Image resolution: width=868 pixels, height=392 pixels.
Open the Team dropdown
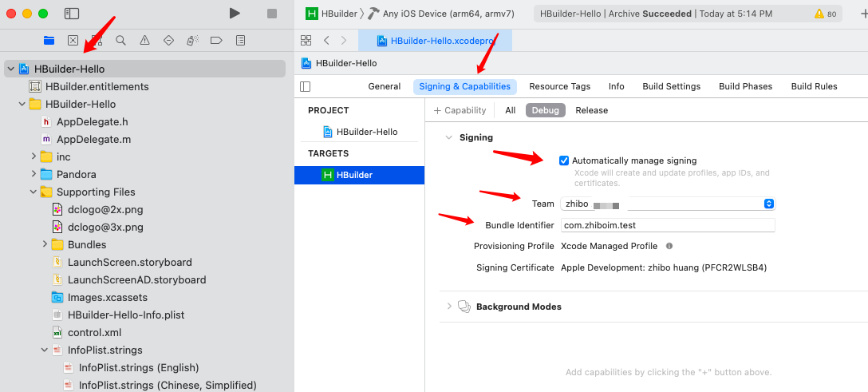point(668,204)
